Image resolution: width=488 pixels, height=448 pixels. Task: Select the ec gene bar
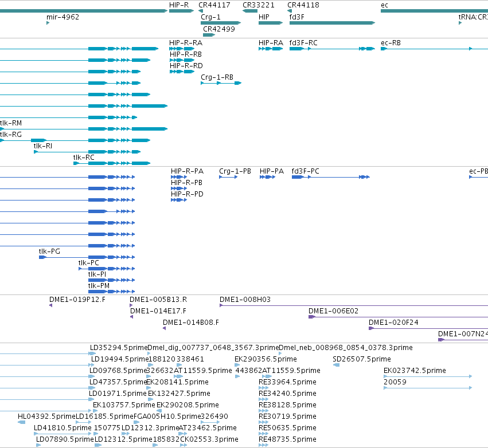tap(434, 11)
